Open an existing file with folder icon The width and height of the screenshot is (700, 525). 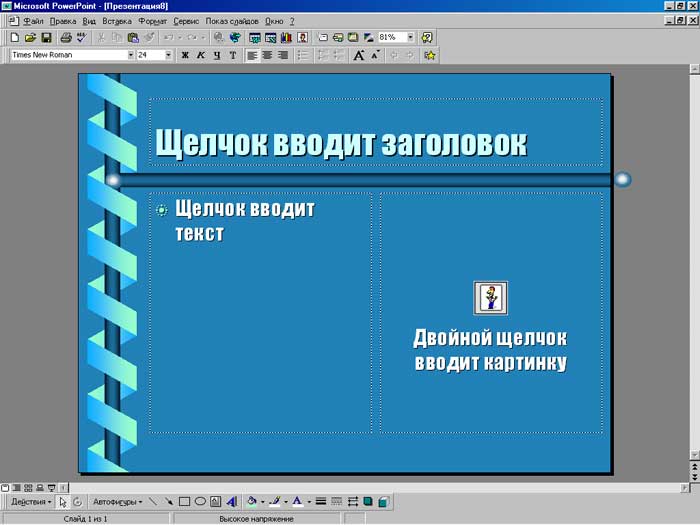point(29,38)
